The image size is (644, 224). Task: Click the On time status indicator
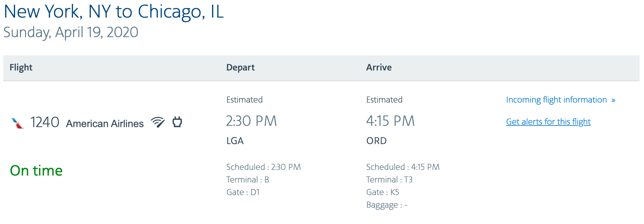37,170
